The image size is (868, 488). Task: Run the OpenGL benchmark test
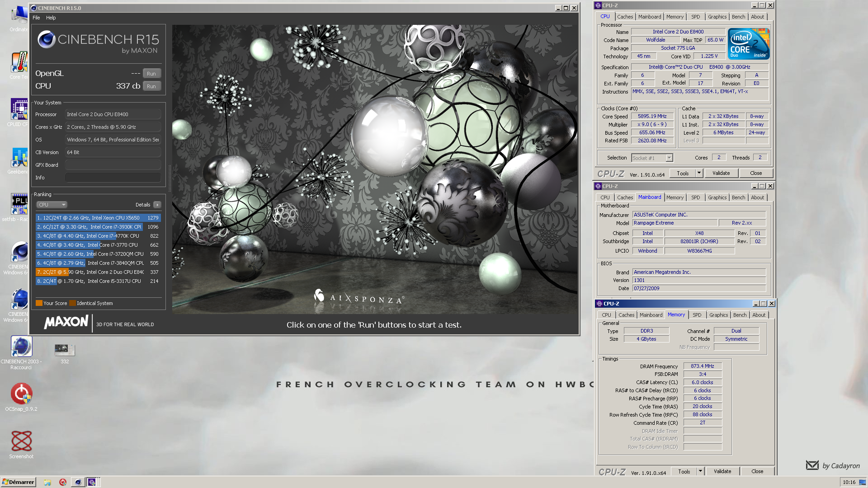tap(151, 74)
